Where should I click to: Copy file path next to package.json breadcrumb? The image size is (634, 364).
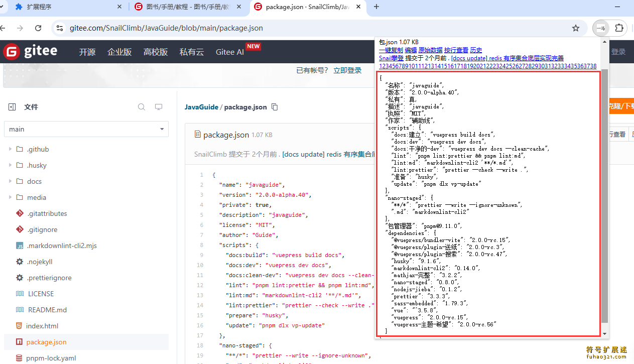pos(275,107)
